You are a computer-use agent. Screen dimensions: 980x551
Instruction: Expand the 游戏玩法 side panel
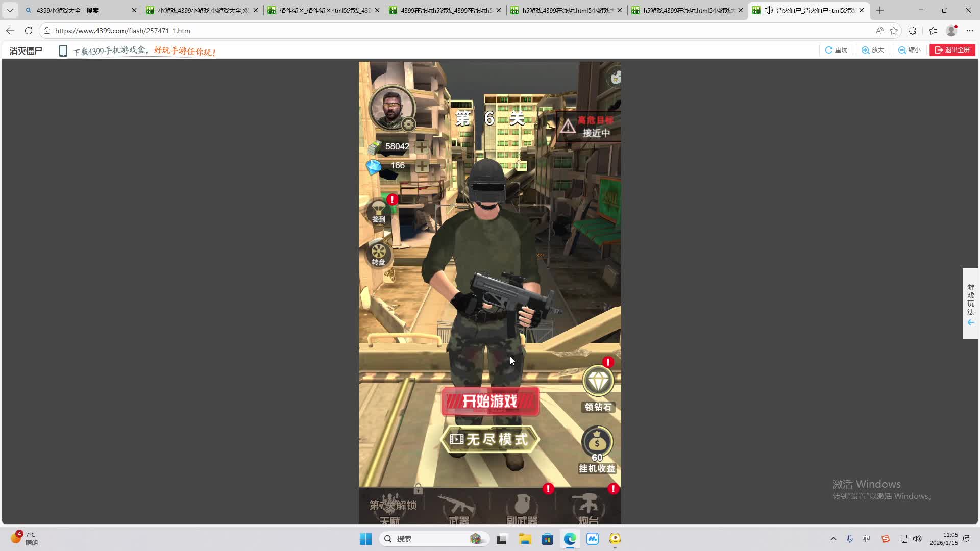970,304
